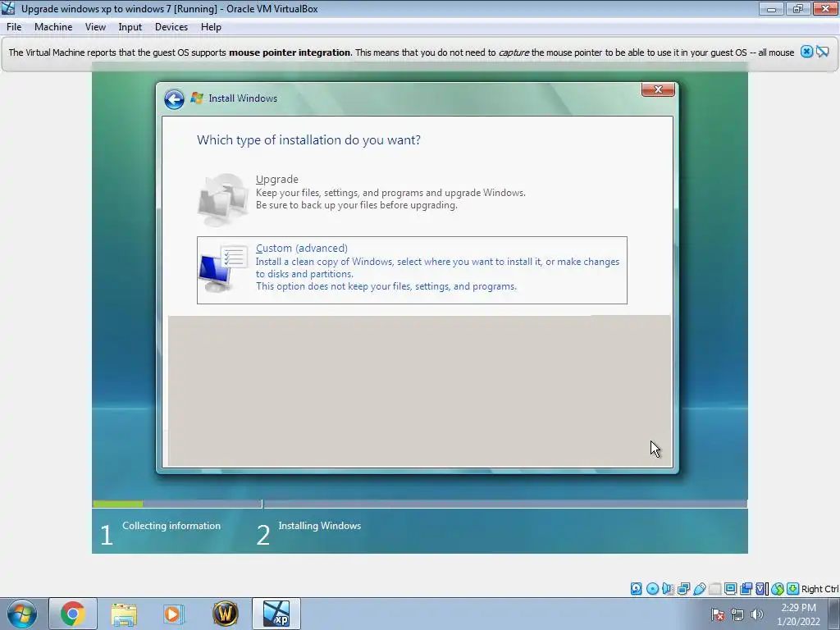This screenshot has width=840, height=630.
Task: Click the CPU virtualization V icon in status bar
Action: [x=760, y=589]
